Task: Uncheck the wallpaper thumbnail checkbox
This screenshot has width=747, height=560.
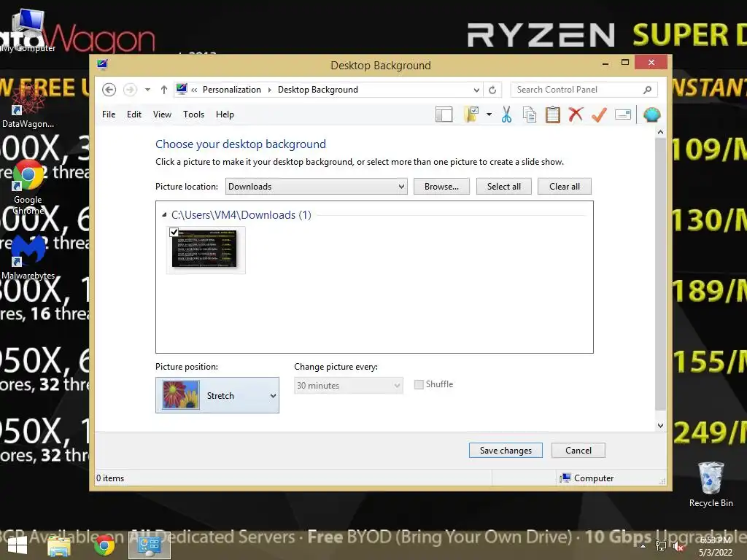Action: 174,232
